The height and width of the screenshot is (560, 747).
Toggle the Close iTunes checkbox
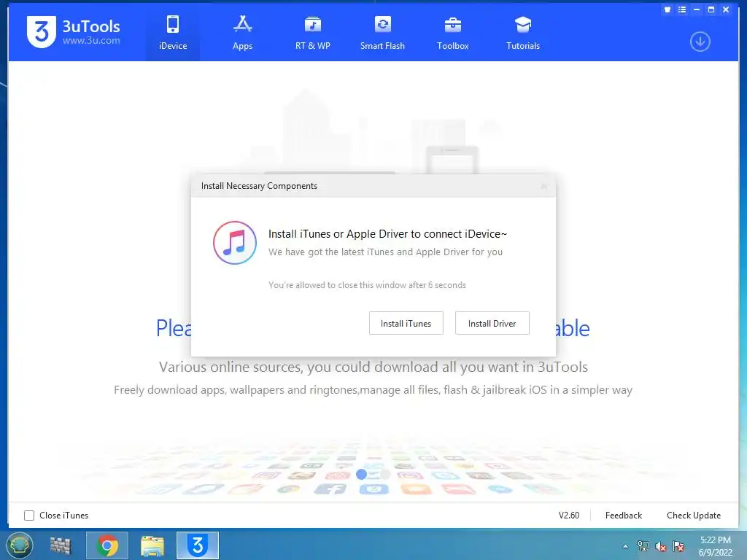29,516
